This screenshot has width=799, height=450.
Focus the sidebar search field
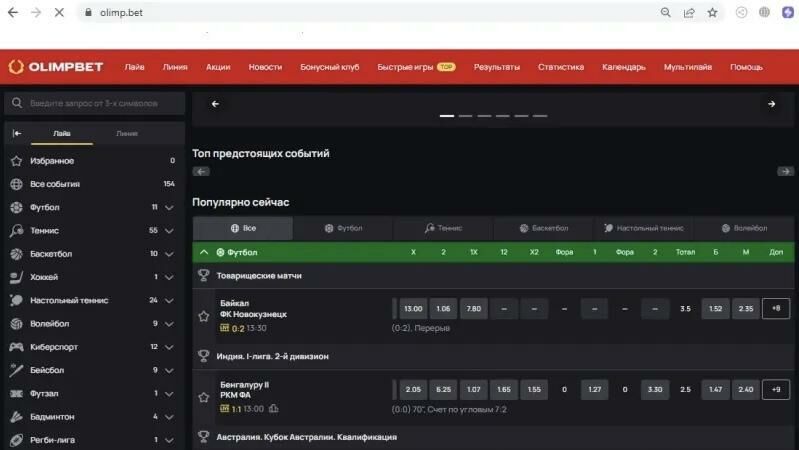pos(95,103)
